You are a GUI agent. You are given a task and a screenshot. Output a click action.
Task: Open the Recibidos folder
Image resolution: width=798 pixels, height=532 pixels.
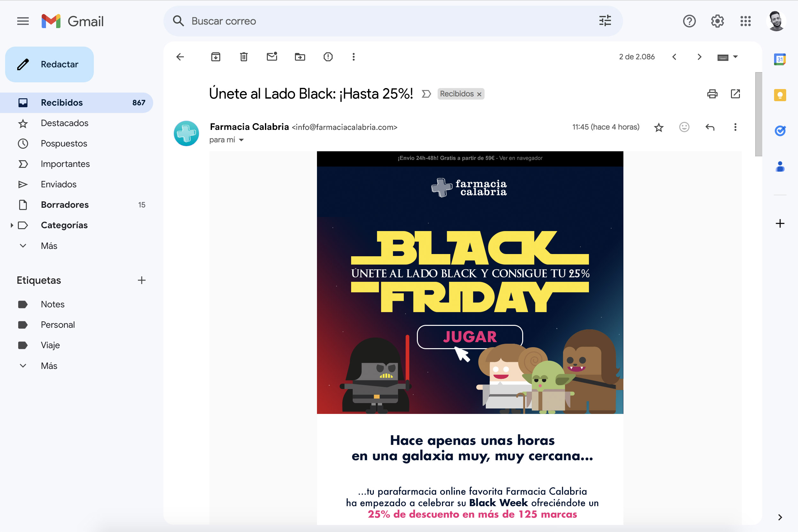click(x=76, y=102)
